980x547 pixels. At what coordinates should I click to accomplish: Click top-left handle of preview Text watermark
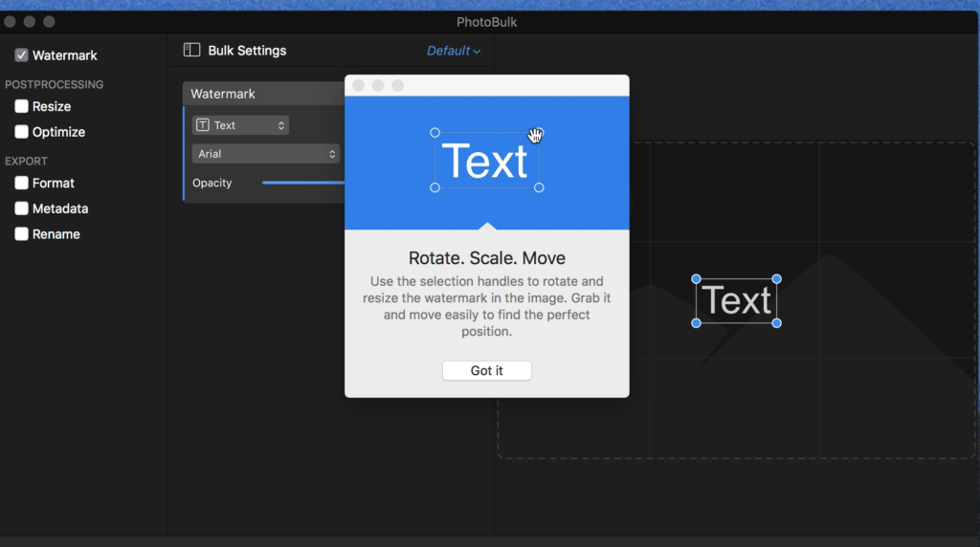click(696, 279)
